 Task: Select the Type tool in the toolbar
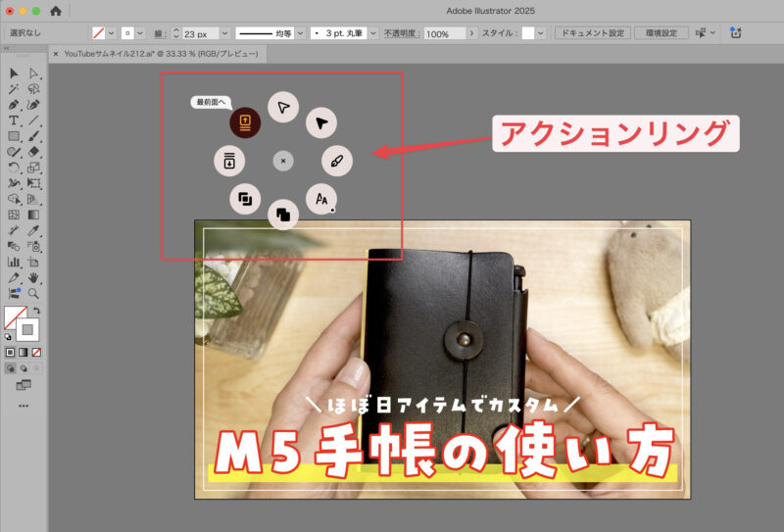click(x=14, y=121)
